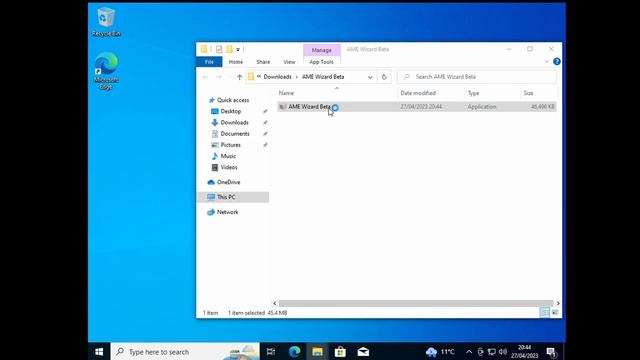The height and width of the screenshot is (360, 640).
Task: Open the App Tools ribbon tab
Action: [321, 62]
